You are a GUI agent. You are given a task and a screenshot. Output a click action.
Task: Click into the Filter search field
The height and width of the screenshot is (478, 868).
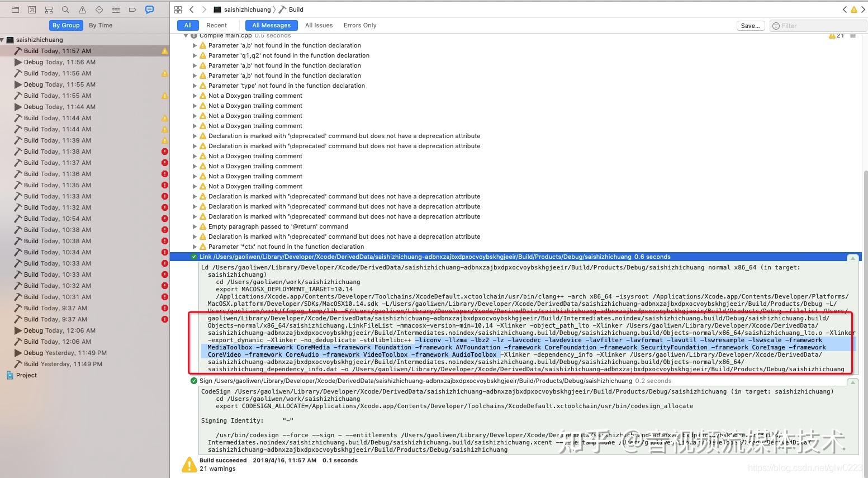[818, 26]
